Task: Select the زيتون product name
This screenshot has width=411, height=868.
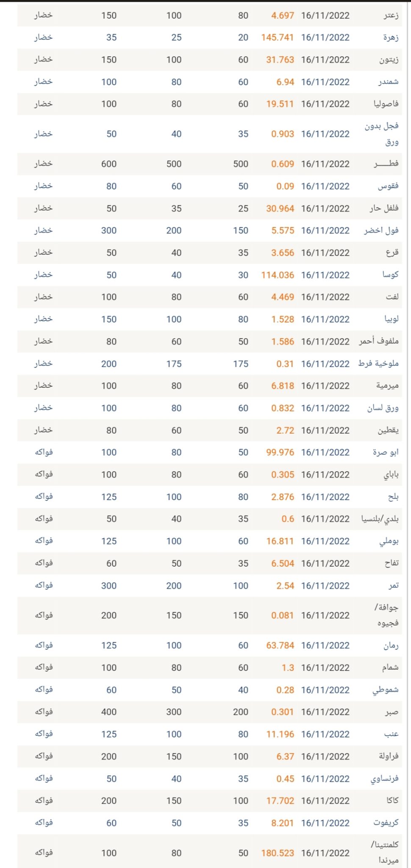Action: coord(389,60)
